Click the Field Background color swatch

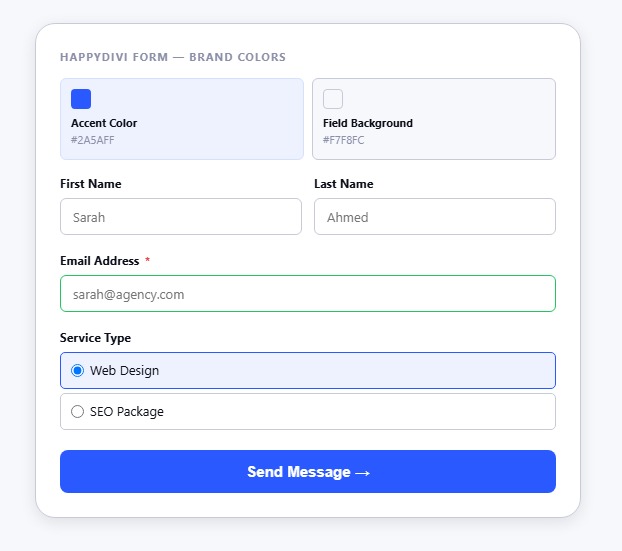point(333,99)
